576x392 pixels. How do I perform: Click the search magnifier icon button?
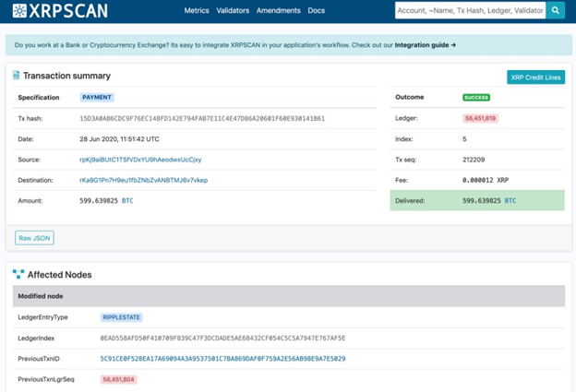[x=556, y=10]
